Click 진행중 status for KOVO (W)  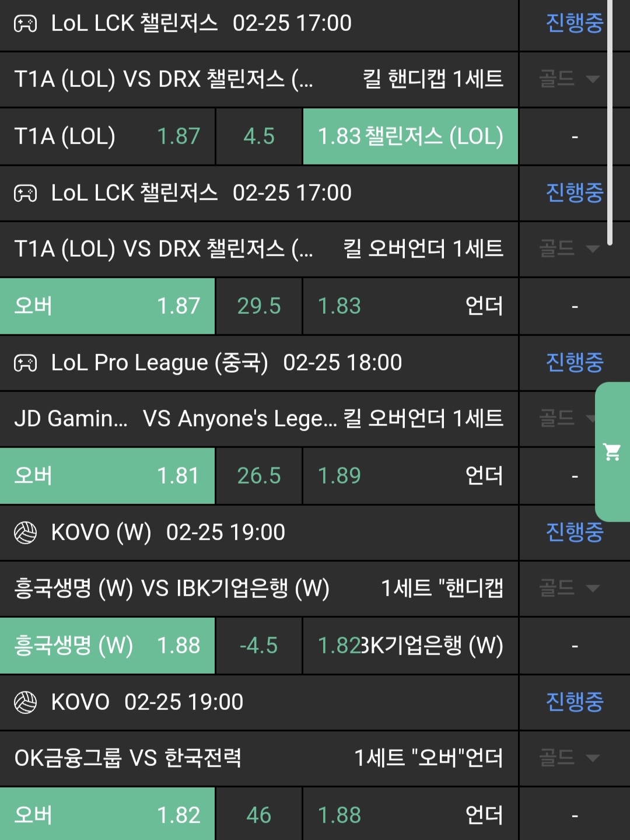(574, 533)
